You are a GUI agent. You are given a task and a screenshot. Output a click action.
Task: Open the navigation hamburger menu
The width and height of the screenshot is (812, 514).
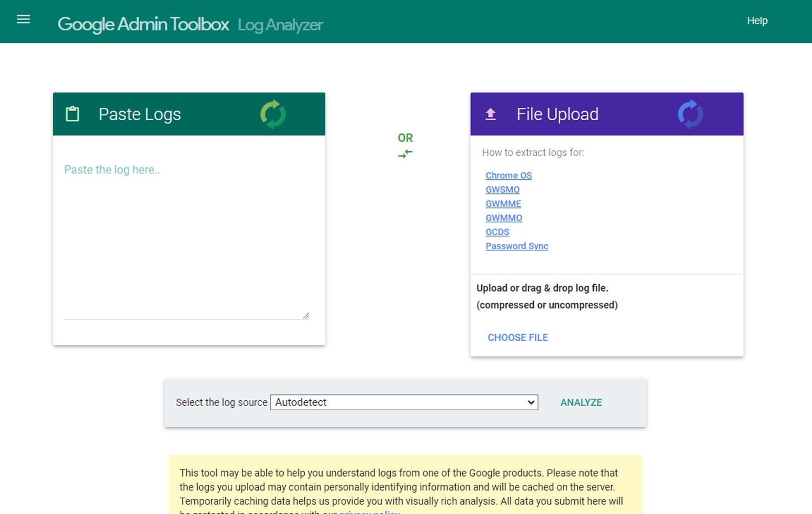pos(23,19)
